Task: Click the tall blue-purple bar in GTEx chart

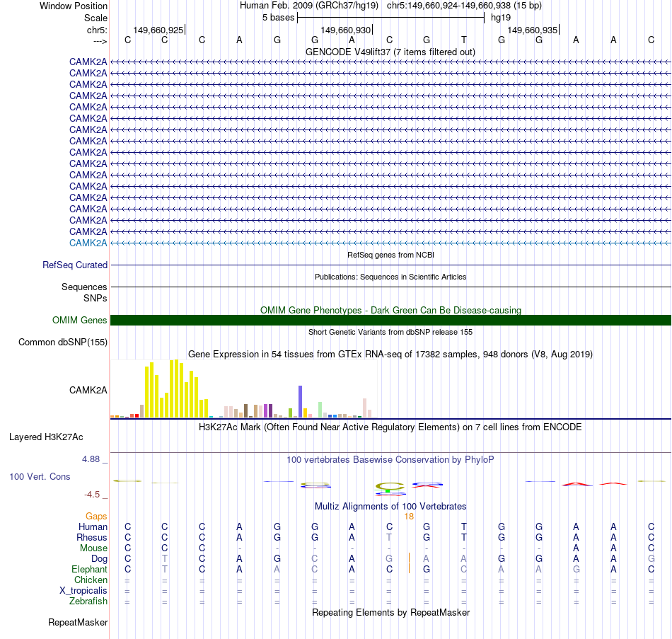Action: 301,402
